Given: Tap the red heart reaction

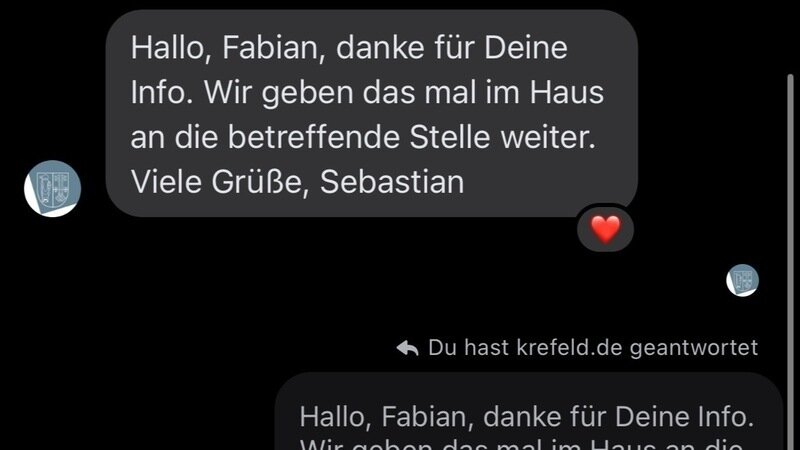Looking at the screenshot, I should coord(606,229).
